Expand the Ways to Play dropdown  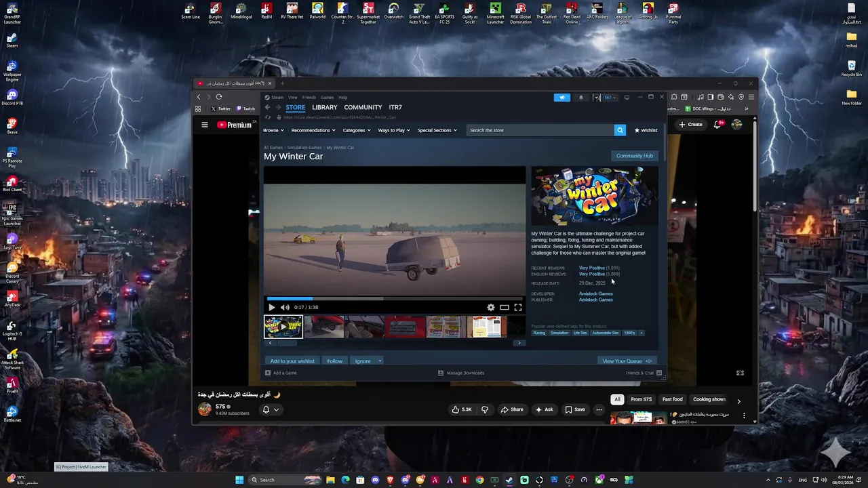coord(394,130)
